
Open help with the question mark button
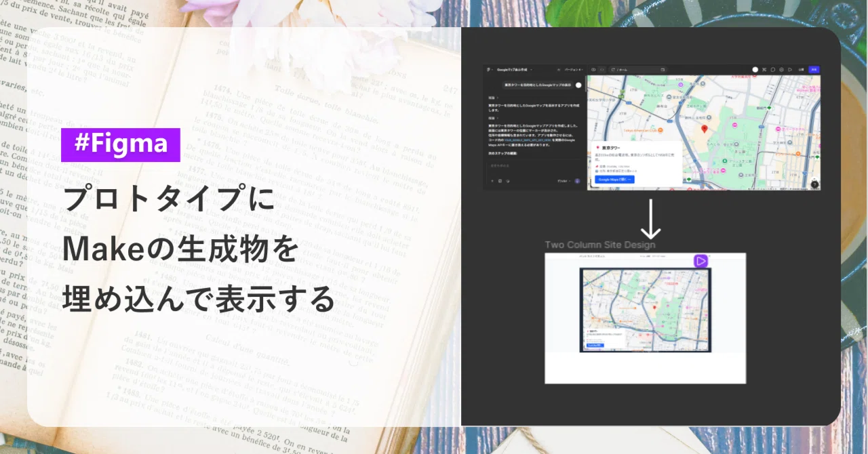814,184
